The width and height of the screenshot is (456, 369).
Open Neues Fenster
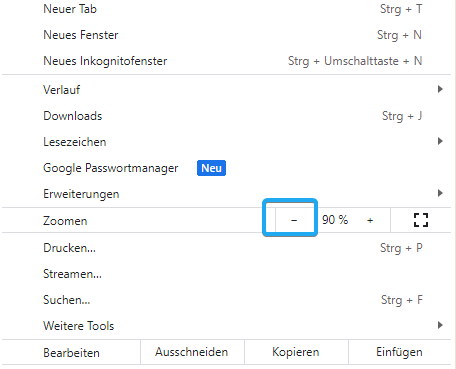click(227, 35)
